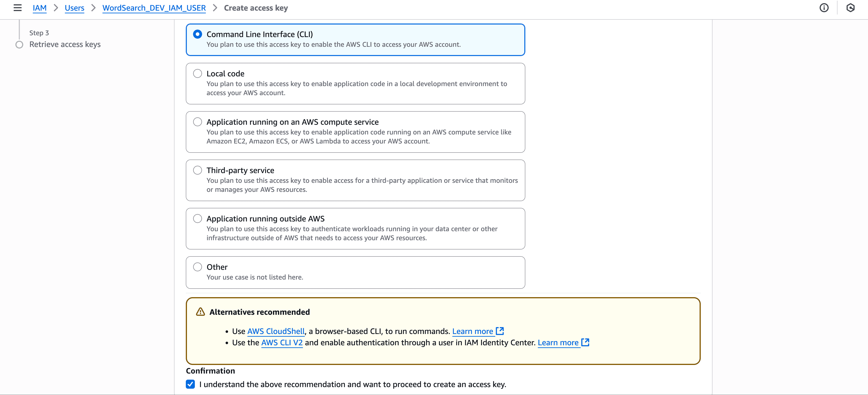Open the AWS CloudShell hyperlink
The image size is (868, 395).
(276, 331)
